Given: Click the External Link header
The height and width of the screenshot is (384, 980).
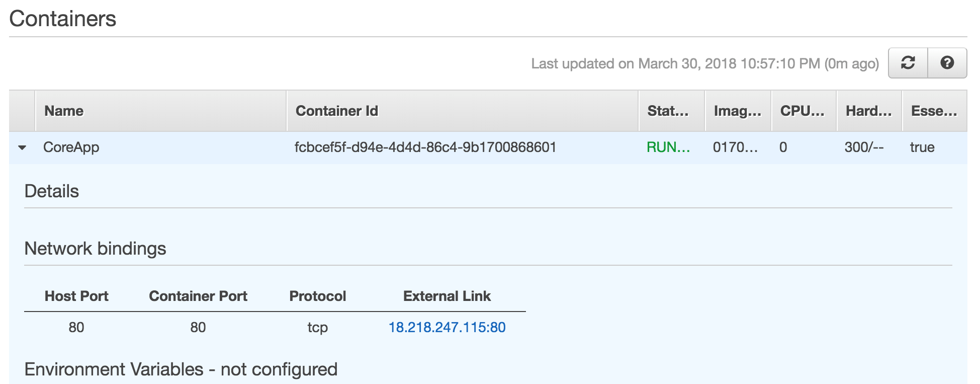Looking at the screenshot, I should pyautogui.click(x=447, y=296).
